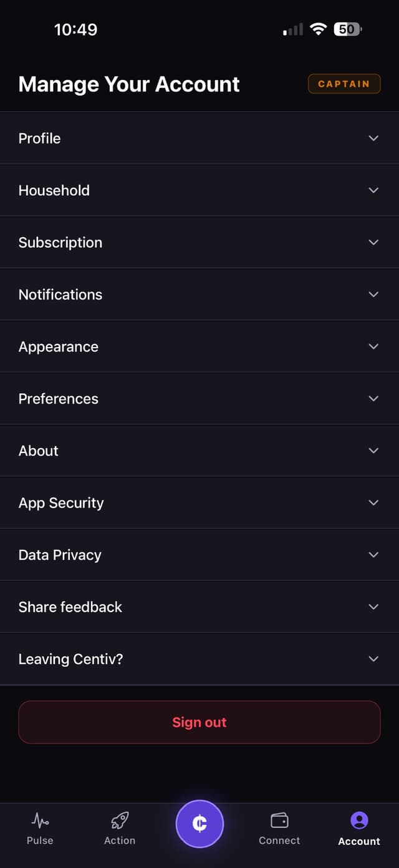Open the Data Privacy section
The height and width of the screenshot is (868, 399).
pyautogui.click(x=373, y=554)
